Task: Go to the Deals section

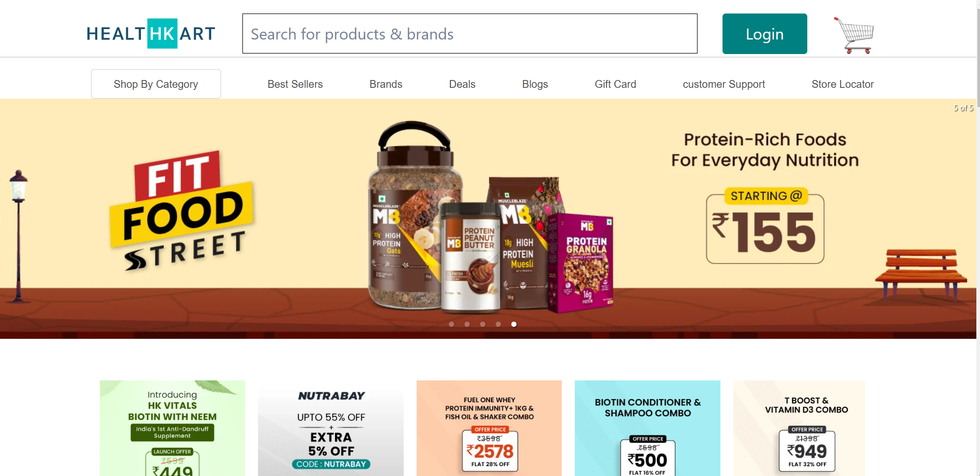Action: 462,84
